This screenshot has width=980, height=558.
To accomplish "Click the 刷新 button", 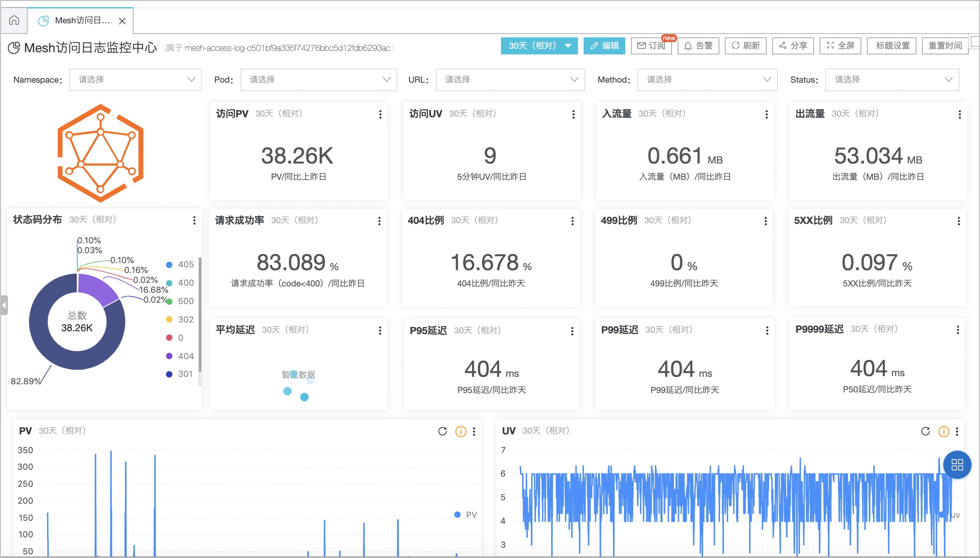I will [745, 46].
